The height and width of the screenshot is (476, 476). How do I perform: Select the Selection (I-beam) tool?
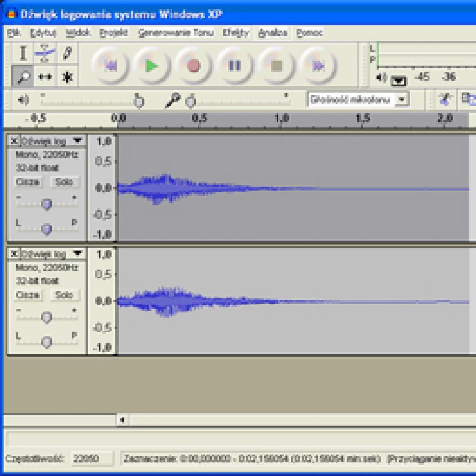coord(23,53)
